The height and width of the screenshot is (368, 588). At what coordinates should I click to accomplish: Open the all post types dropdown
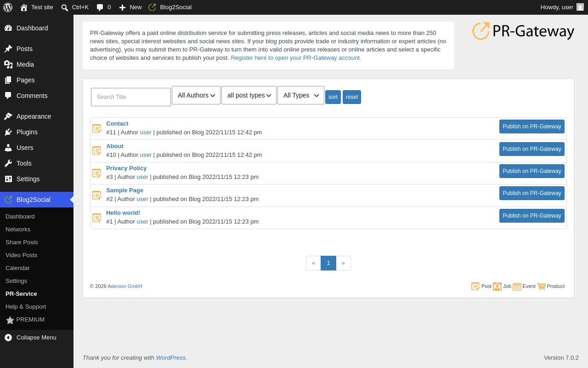249,95
